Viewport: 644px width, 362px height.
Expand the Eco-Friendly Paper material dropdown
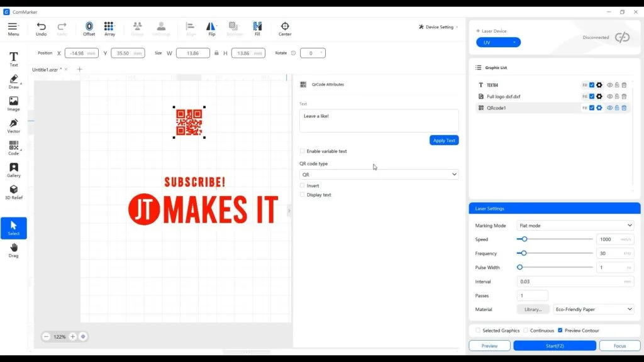(593, 309)
